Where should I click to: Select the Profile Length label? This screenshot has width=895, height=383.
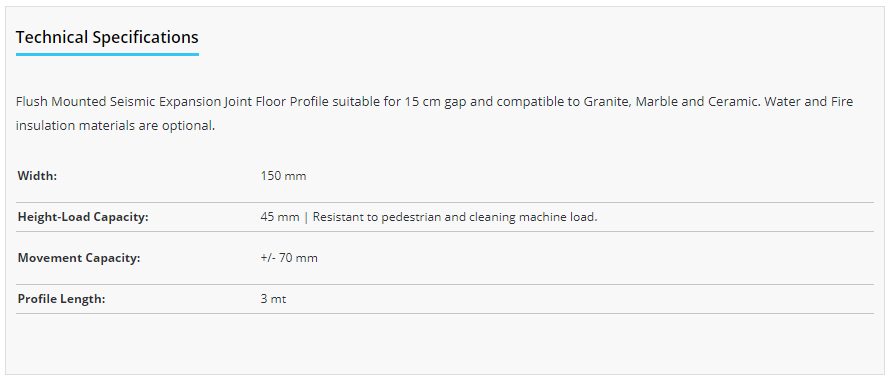62,299
